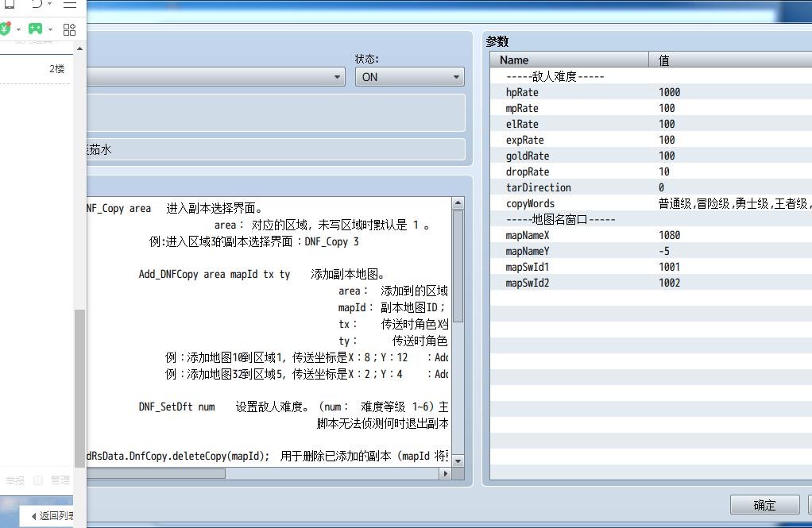This screenshot has width=812, height=528.
Task: Click browser page vertical scrollbar thumb
Action: [79, 388]
